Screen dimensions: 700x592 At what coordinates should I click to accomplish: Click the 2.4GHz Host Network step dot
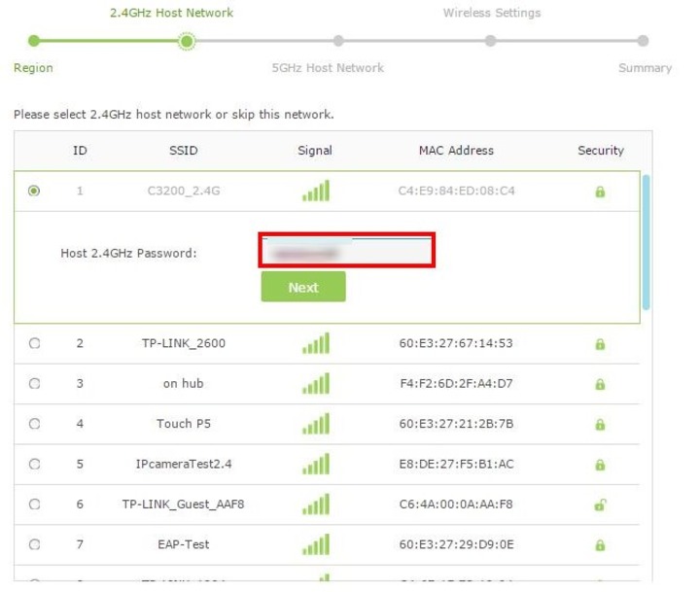point(187,42)
